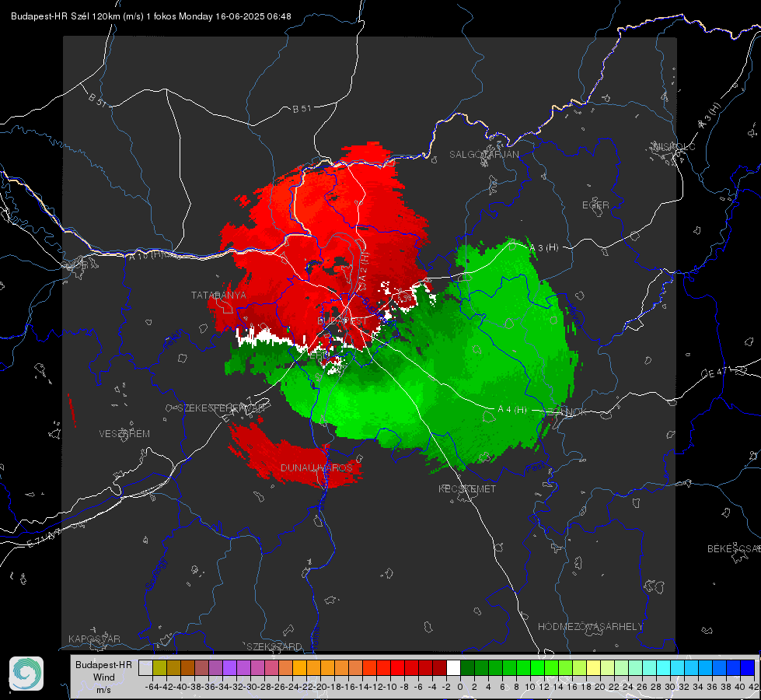
Task: Click the swirl logo icon beside the legend
Action: (x=26, y=674)
